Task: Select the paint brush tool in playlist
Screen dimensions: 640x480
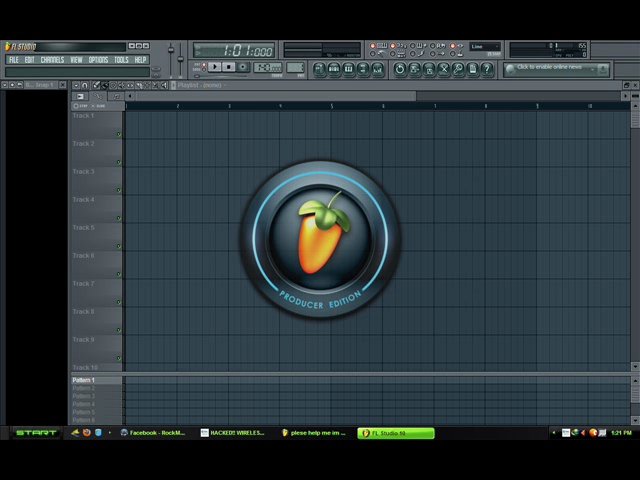Action: point(104,85)
